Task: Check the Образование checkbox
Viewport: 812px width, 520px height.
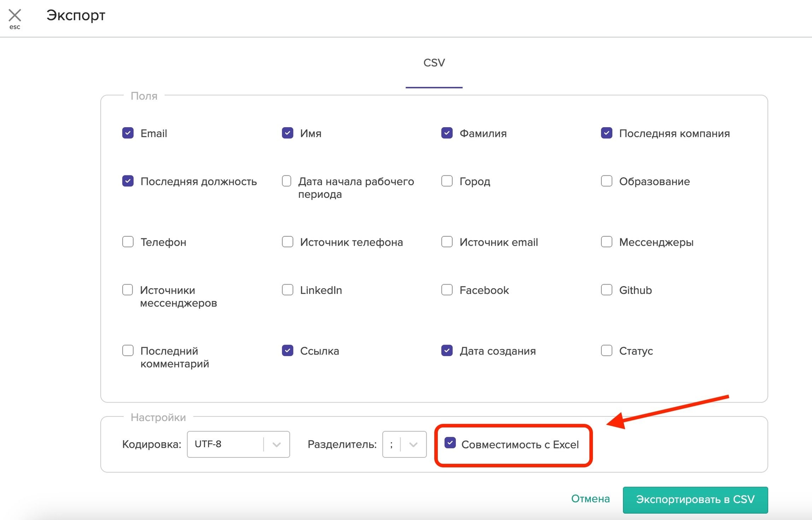Action: (x=606, y=181)
